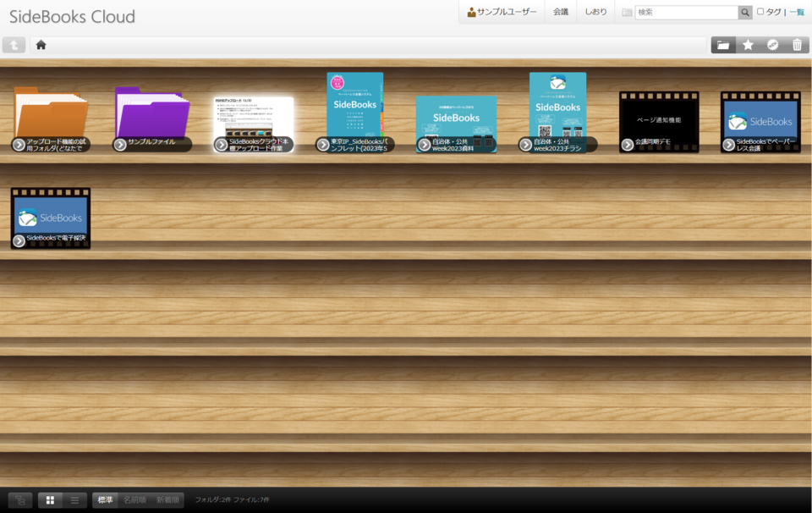Open the 自治体・公共week2023資料 document

(x=456, y=124)
